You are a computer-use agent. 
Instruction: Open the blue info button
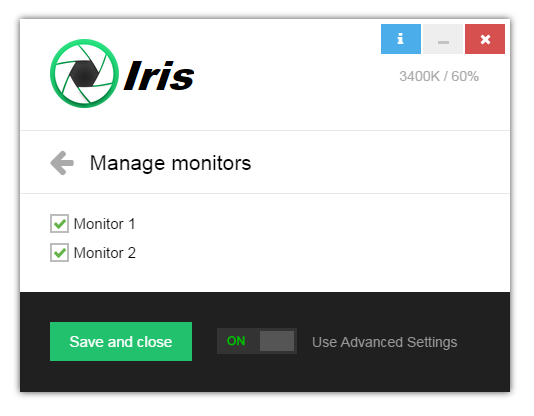click(x=400, y=39)
